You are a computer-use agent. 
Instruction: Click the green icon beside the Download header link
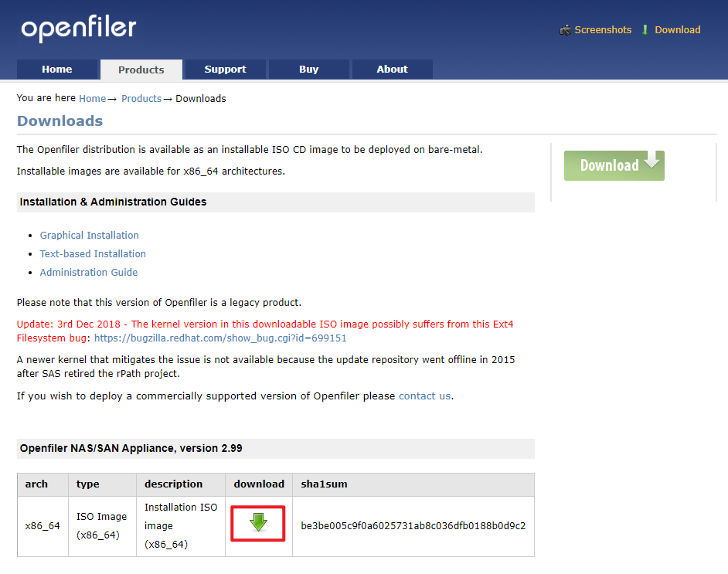tap(644, 29)
